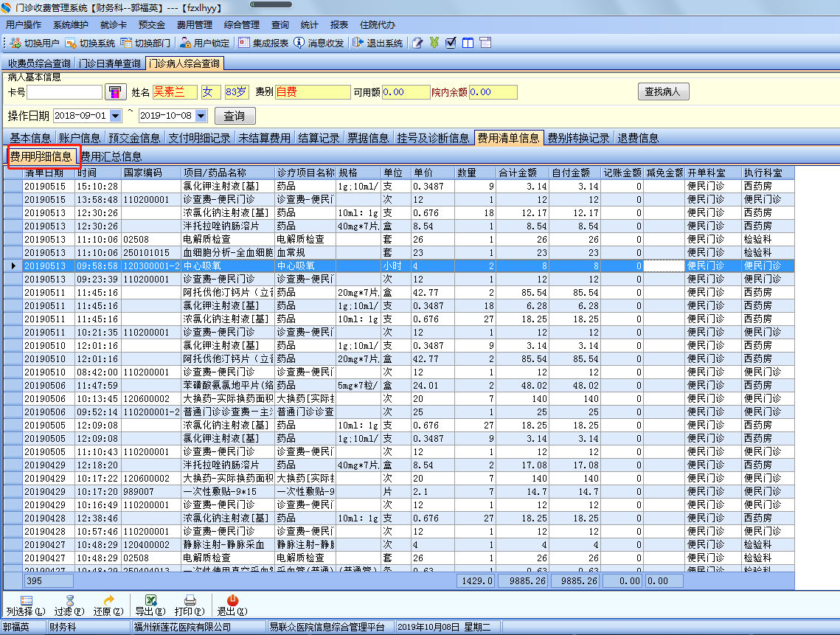Click the pencil edit icon in toolbar
Image resolution: width=840 pixels, height=635 pixels.
418,43
